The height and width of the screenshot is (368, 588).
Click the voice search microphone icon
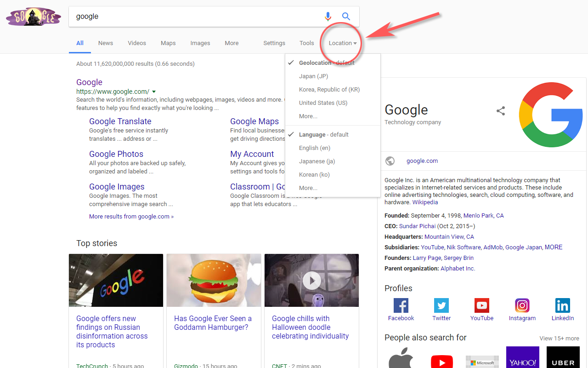pos(328,16)
